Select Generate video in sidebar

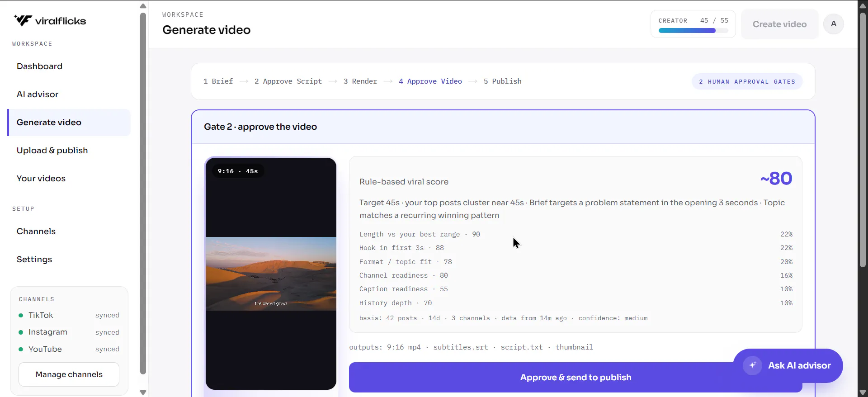point(69,123)
